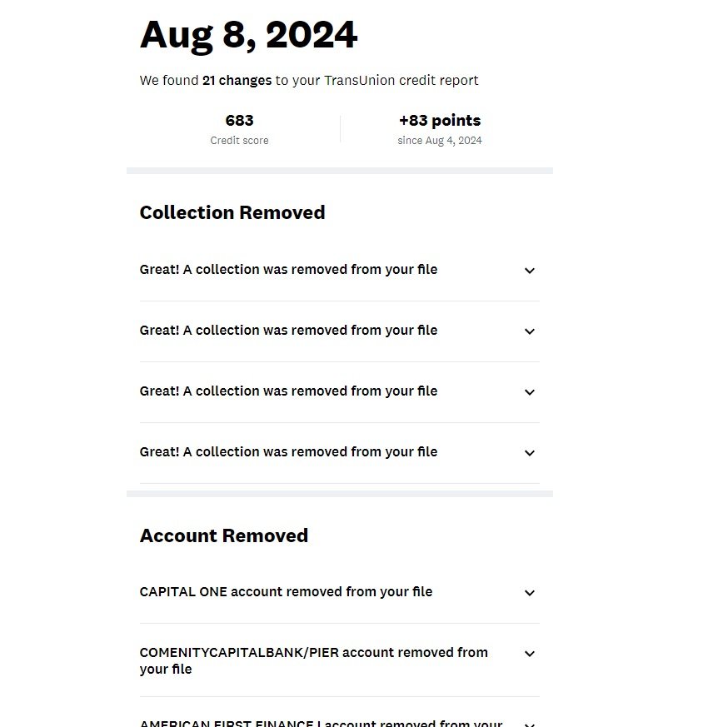Click the Account Removed section heading

[x=223, y=536]
